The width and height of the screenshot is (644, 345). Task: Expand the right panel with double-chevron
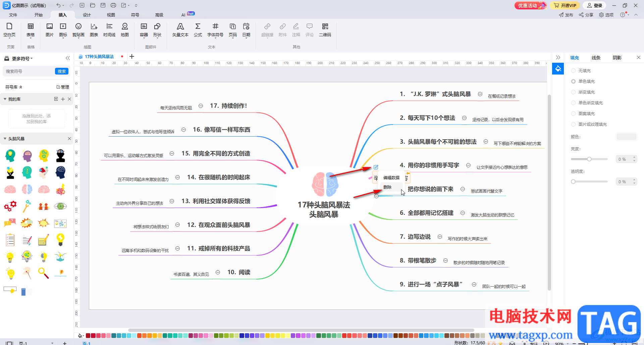[x=558, y=57]
